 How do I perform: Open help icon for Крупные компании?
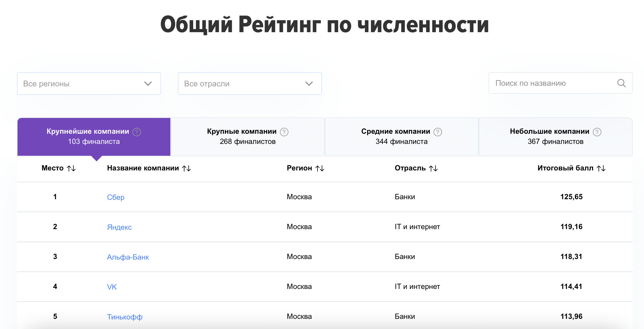284,132
